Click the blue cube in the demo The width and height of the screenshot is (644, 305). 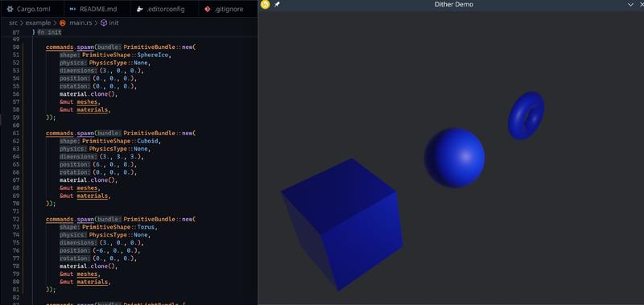coord(343,225)
